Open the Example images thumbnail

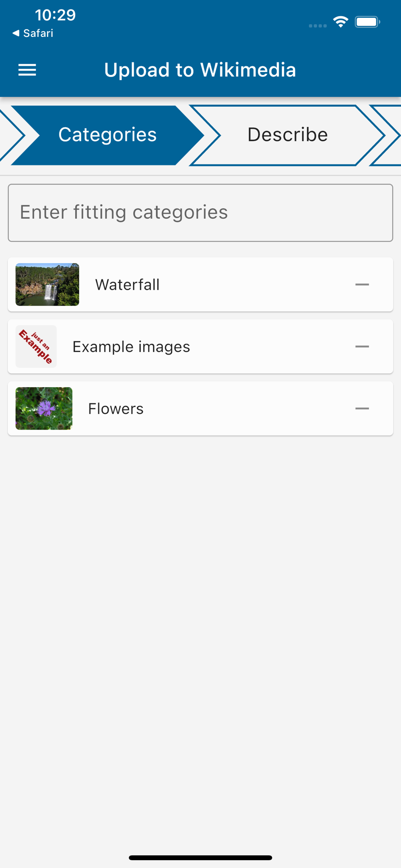point(36,347)
